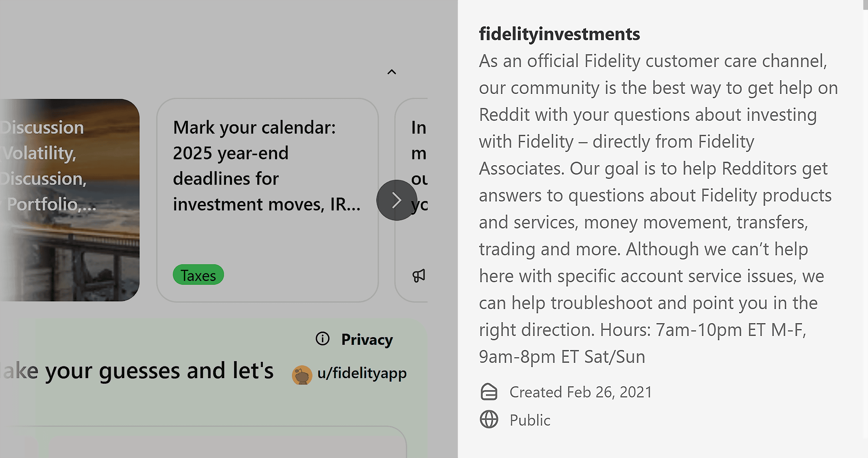
Task: Toggle the Public community visibility setting
Action: click(x=529, y=420)
